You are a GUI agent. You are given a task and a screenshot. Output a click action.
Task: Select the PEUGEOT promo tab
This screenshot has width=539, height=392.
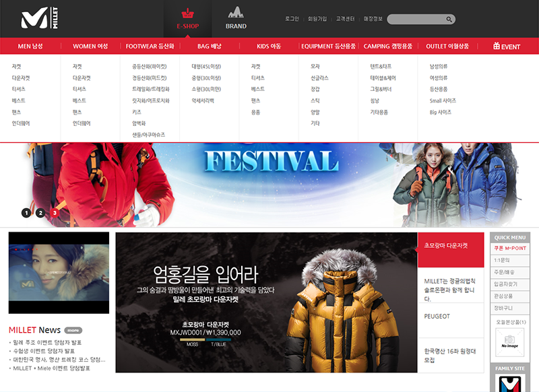pyautogui.click(x=451, y=320)
